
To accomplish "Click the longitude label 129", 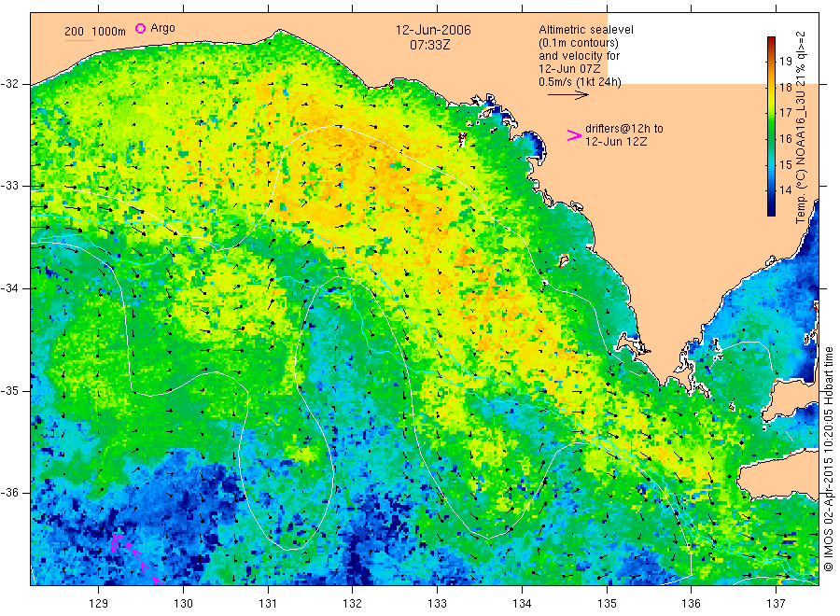I will pyautogui.click(x=99, y=604).
